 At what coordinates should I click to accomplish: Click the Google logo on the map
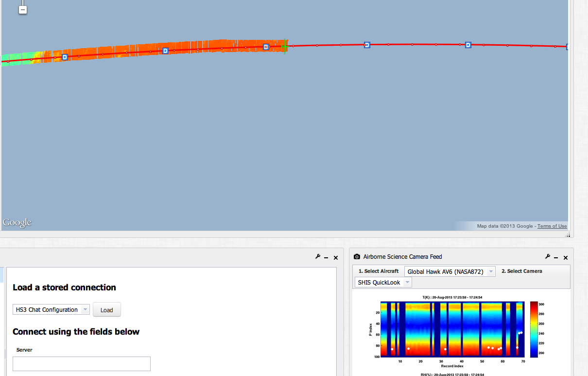point(17,223)
